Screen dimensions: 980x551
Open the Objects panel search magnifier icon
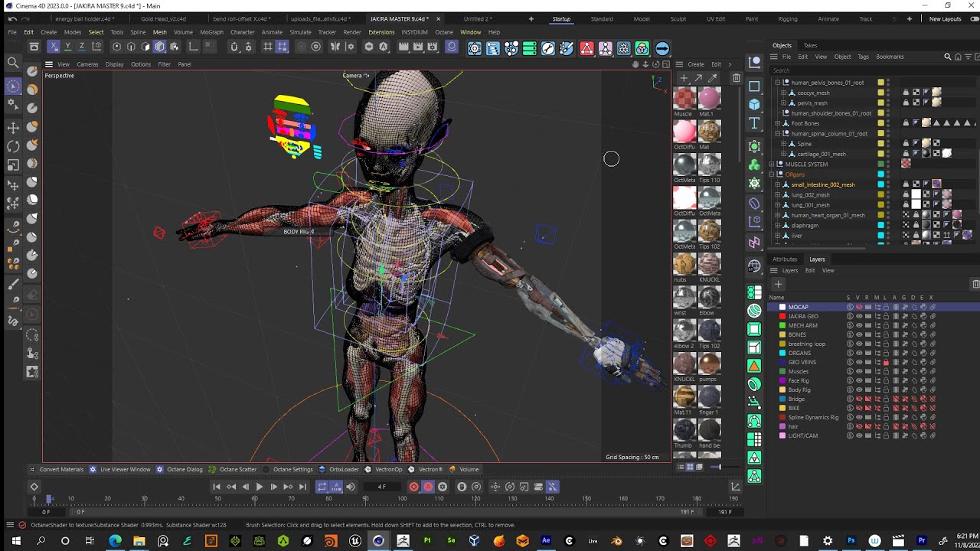coord(948,57)
